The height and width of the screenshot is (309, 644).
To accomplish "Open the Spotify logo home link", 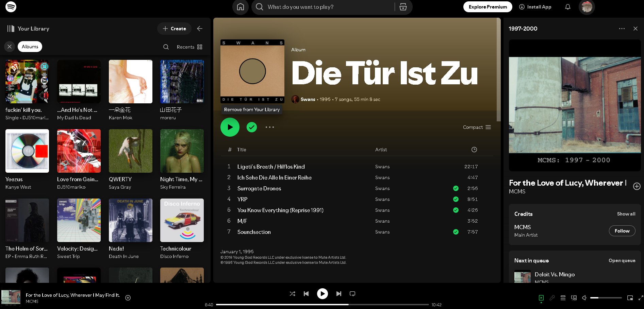I will (11, 7).
